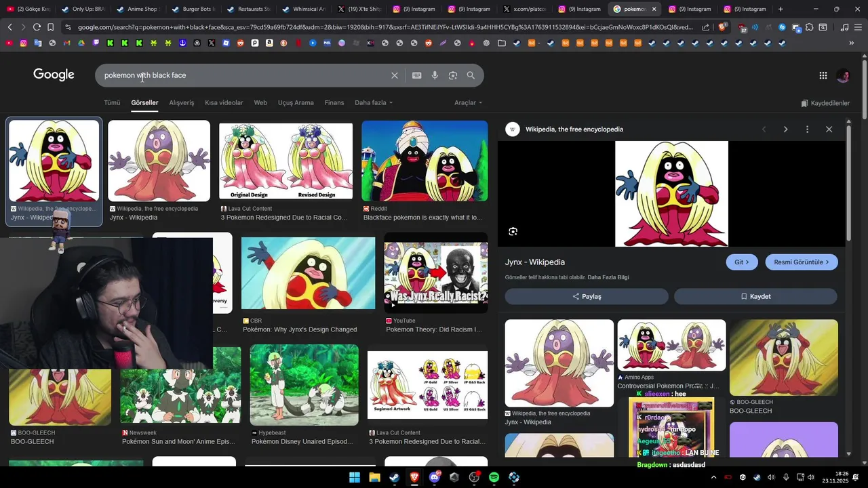Open the Windows Start menu
The width and height of the screenshot is (868, 488).
point(355,477)
